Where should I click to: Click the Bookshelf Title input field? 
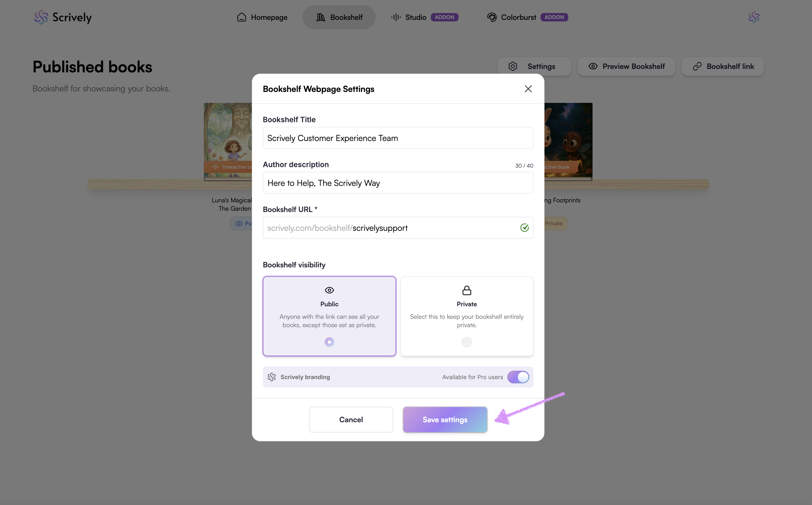398,138
